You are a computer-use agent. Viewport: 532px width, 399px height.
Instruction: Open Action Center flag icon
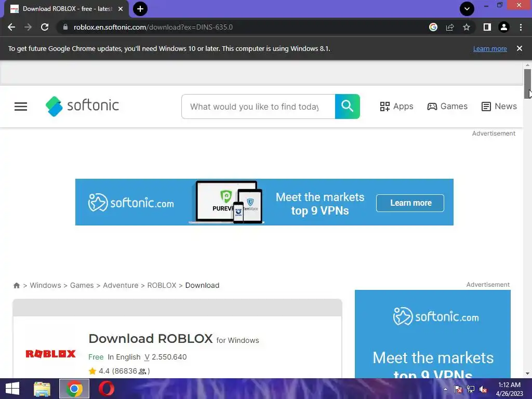[x=458, y=389]
